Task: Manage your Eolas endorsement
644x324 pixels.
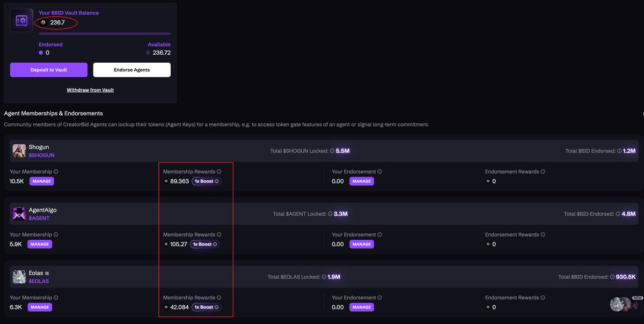Action: [361, 307]
